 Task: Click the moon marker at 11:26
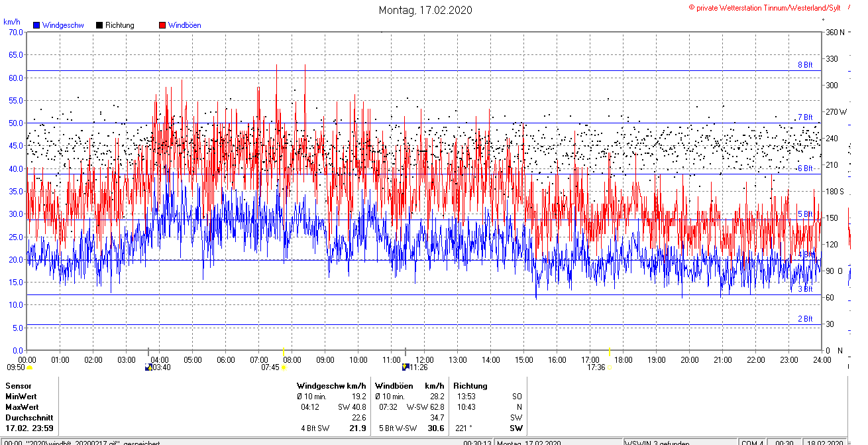click(x=405, y=367)
